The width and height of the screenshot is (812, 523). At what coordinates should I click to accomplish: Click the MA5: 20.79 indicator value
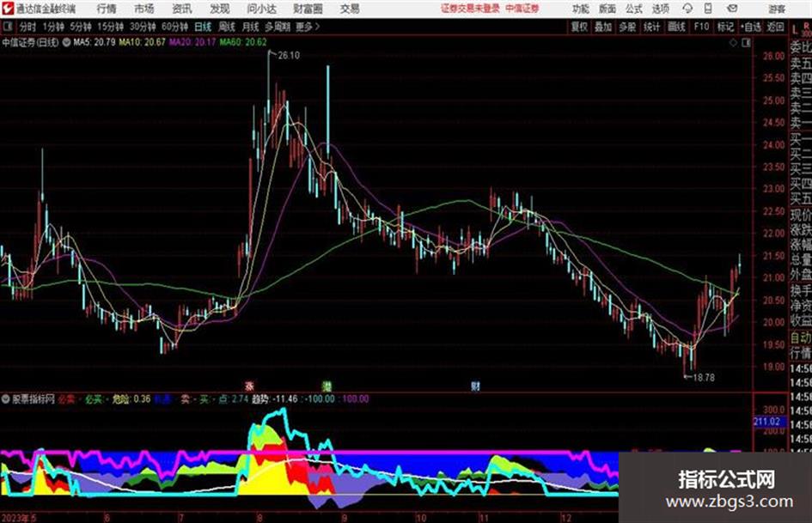[x=95, y=42]
